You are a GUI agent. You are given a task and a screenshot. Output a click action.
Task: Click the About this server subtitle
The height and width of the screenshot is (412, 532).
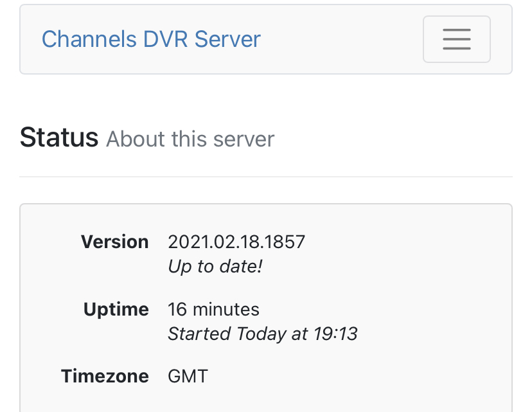tap(190, 139)
